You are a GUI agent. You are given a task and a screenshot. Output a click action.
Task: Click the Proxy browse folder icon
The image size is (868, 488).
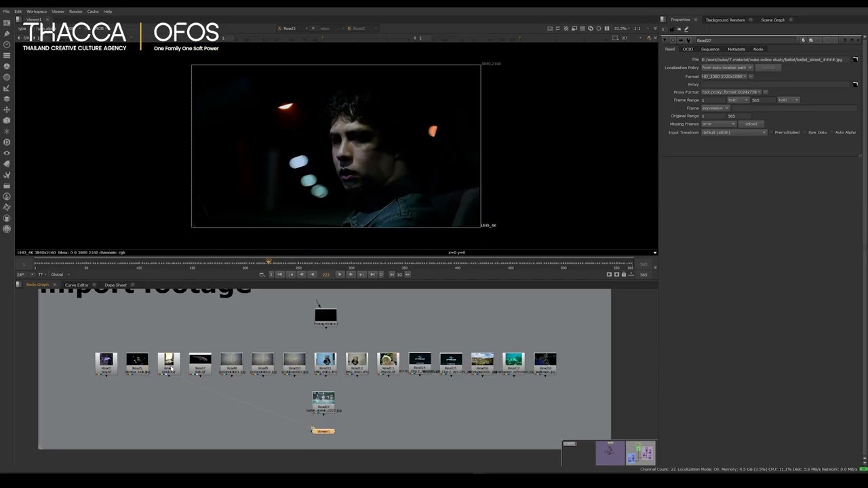click(x=855, y=84)
